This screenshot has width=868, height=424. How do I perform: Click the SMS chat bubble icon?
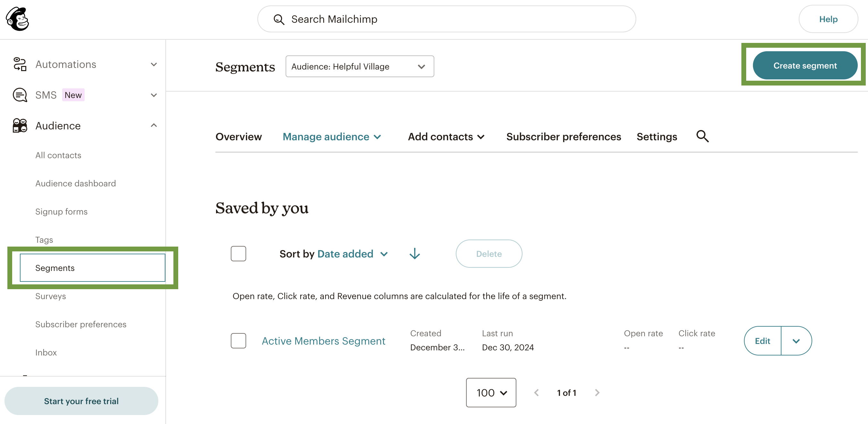point(20,95)
